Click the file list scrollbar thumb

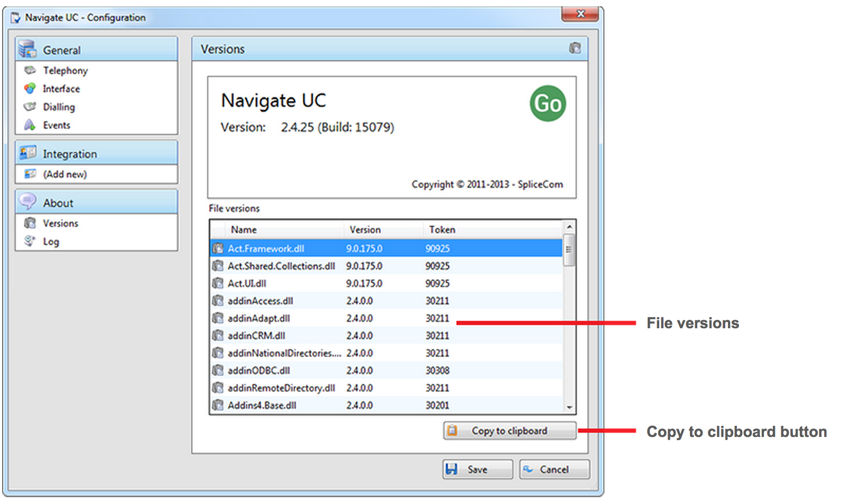pyautogui.click(x=569, y=250)
